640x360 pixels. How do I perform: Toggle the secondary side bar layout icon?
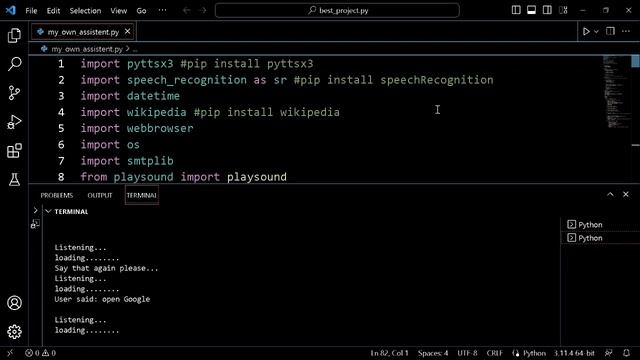pos(547,10)
